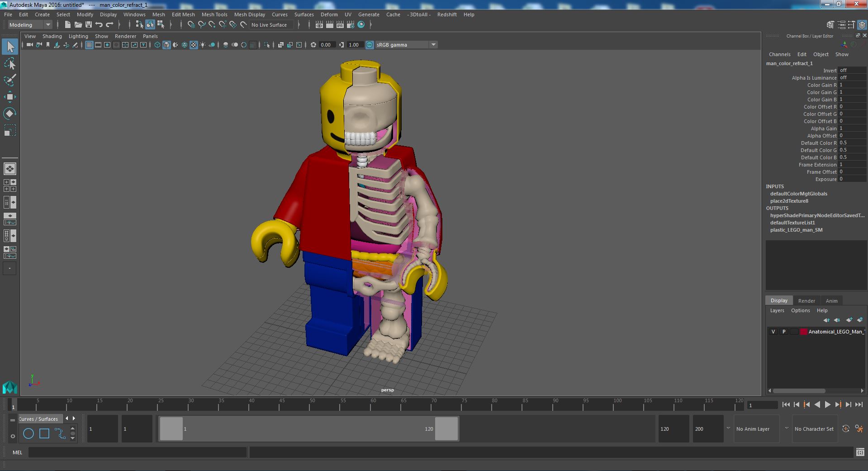Redo the last action
The width and height of the screenshot is (868, 471).
[x=109, y=25]
